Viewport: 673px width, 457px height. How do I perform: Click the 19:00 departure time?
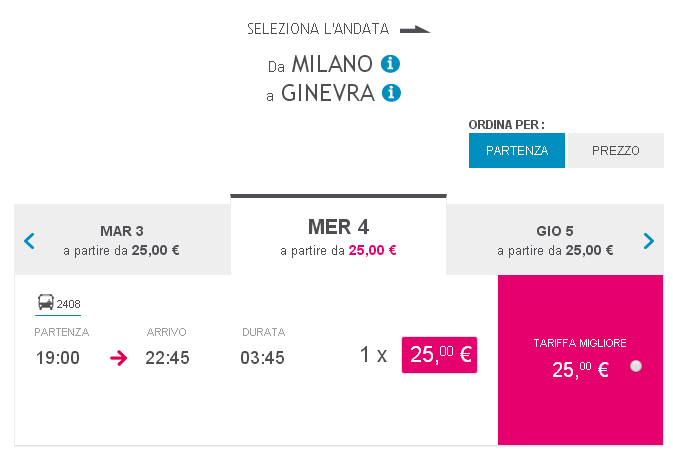pyautogui.click(x=58, y=358)
